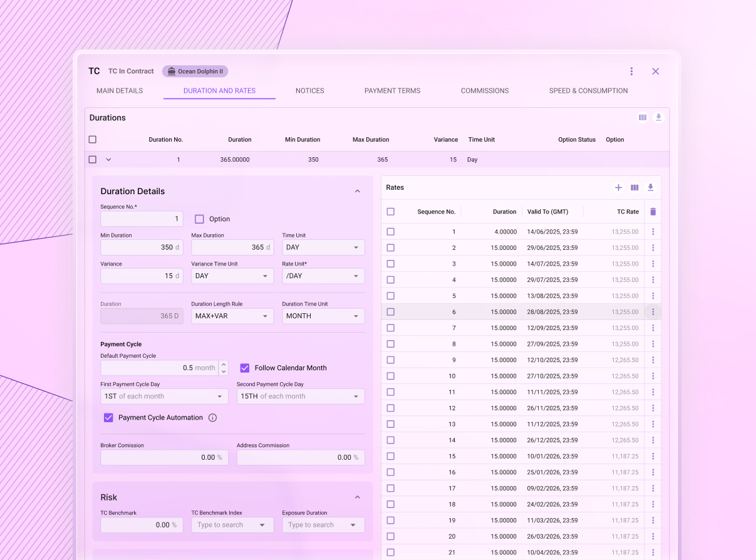Check the rate sequence 1 checkbox
The height and width of the screenshot is (560, 756).
tap(391, 232)
